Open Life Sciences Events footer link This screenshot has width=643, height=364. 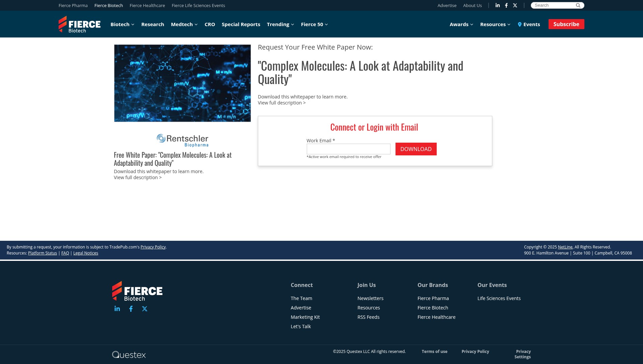[x=499, y=298]
